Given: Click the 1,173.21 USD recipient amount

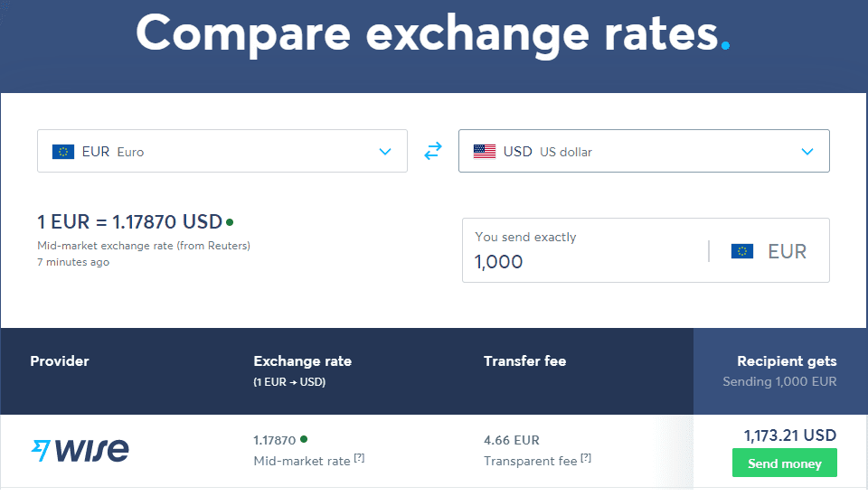Looking at the screenshot, I should click(790, 435).
